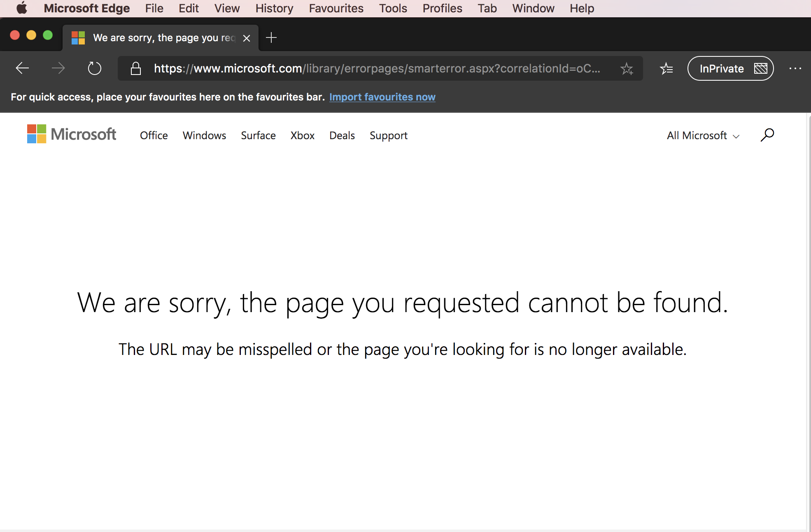Open the Apple menu
Viewport: 811px width, 532px height.
[x=21, y=8]
